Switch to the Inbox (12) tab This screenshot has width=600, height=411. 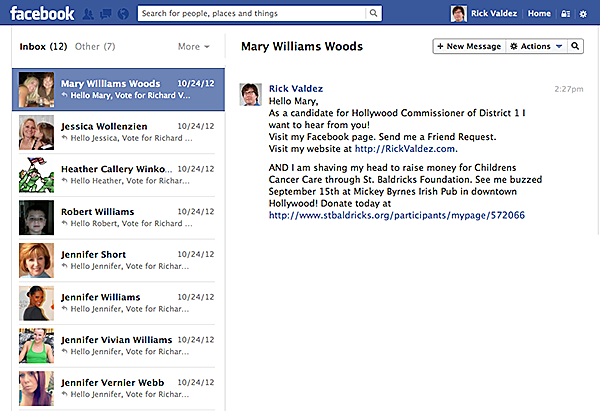tap(43, 46)
